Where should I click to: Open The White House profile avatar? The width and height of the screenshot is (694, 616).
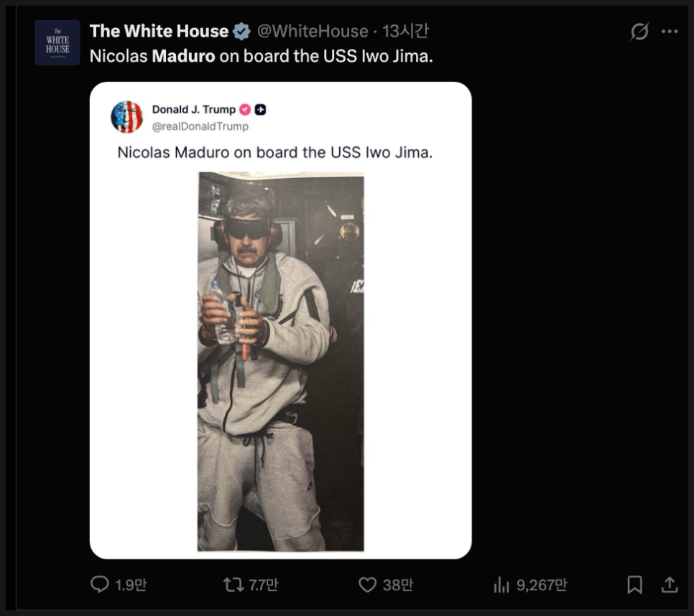(x=57, y=43)
